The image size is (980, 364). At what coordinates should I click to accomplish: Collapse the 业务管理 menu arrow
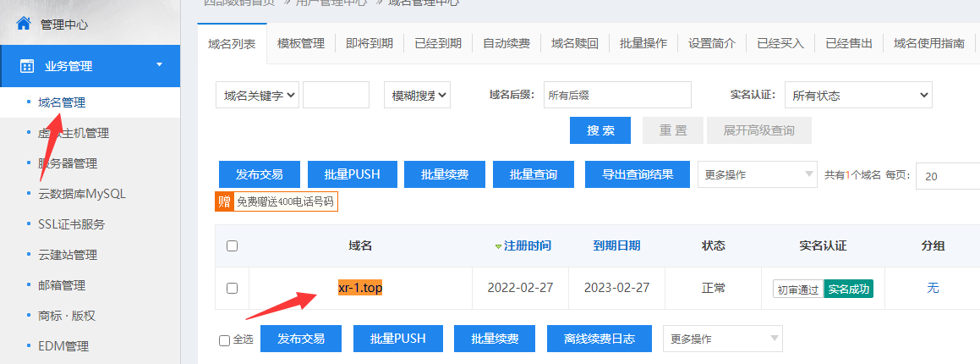click(x=159, y=64)
